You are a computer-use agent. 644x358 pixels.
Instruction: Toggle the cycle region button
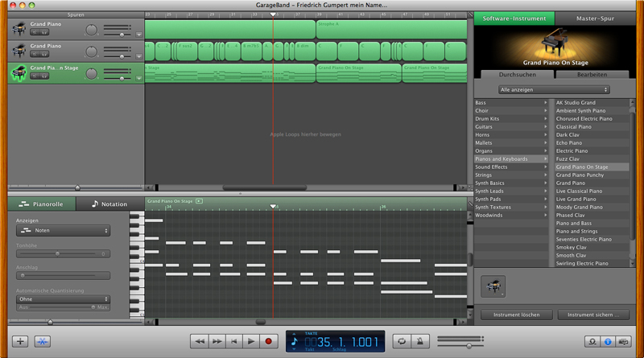pos(401,341)
